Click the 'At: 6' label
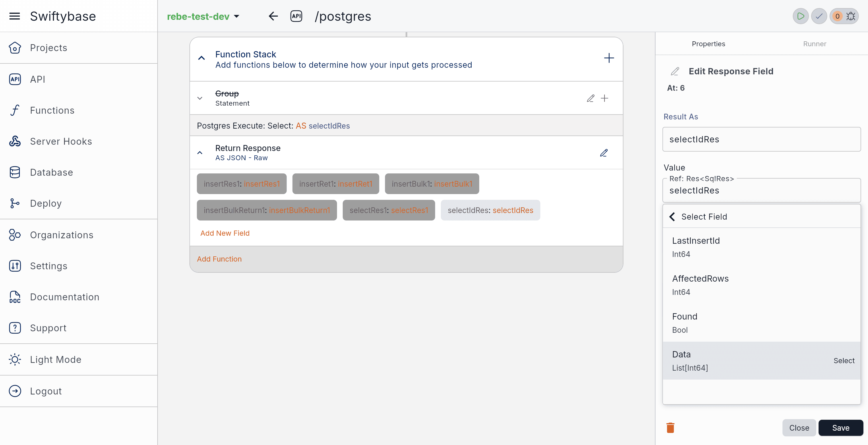This screenshot has width=868, height=445. click(x=676, y=88)
